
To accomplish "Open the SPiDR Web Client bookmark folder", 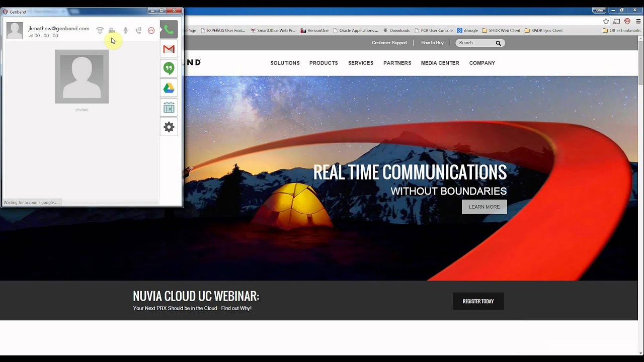I will 501,30.
